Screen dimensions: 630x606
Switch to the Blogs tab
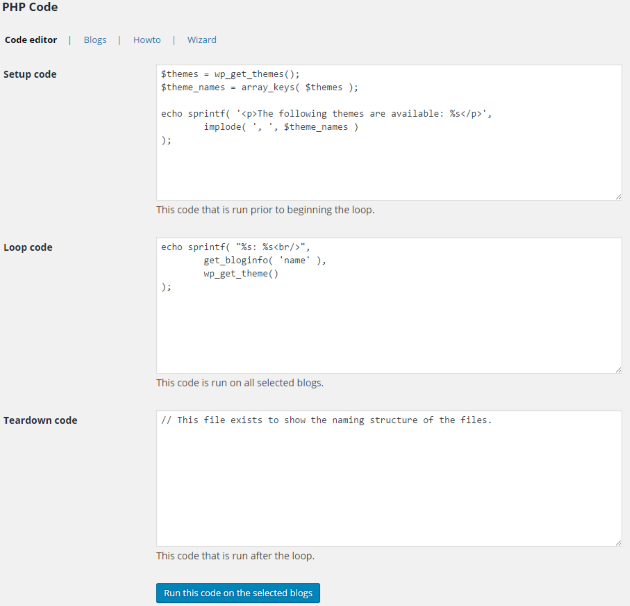point(95,40)
